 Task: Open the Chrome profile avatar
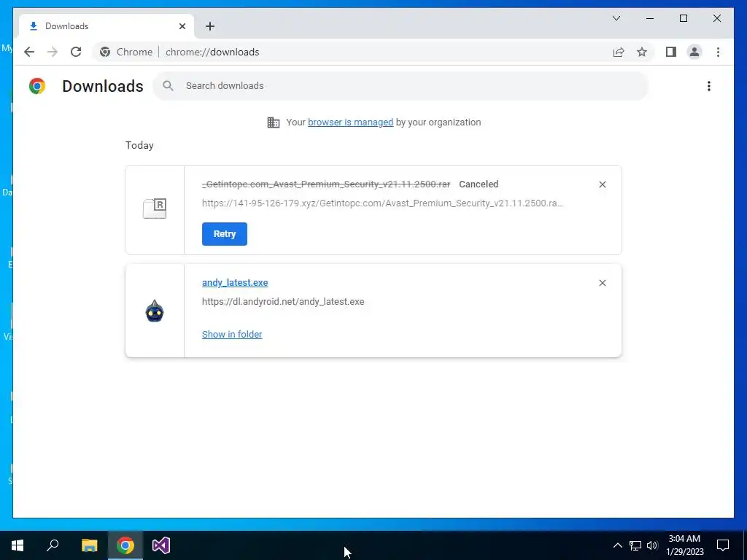pos(694,52)
